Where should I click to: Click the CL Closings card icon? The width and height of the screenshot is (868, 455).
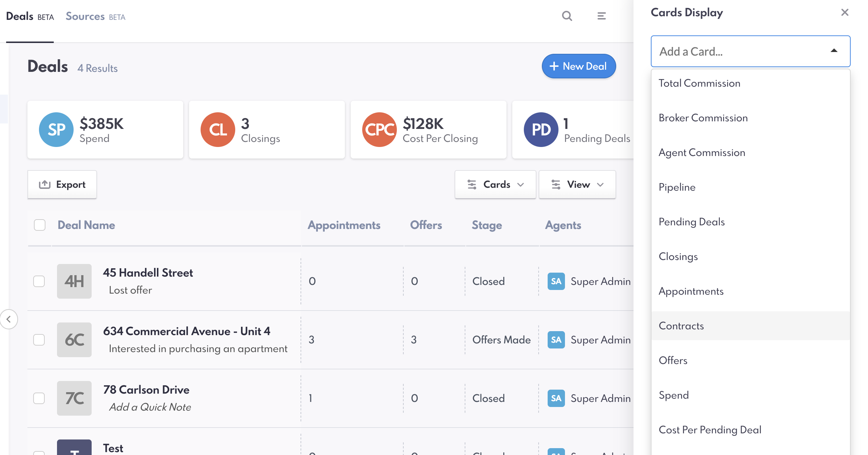[218, 130]
